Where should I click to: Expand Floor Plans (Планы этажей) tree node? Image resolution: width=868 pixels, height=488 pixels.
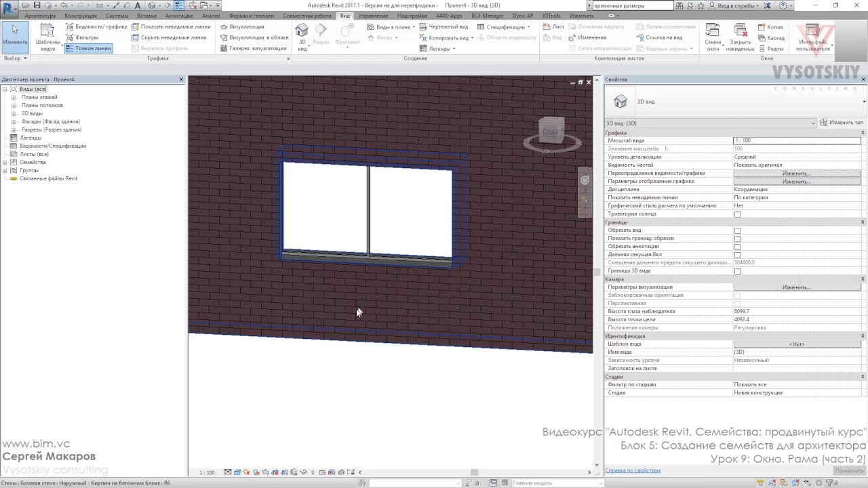click(14, 98)
